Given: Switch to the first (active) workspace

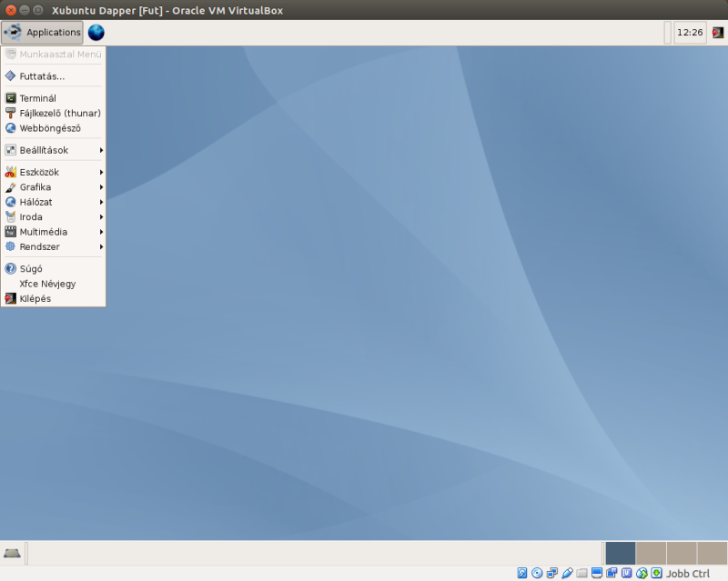Looking at the screenshot, I should pyautogui.click(x=621, y=553).
